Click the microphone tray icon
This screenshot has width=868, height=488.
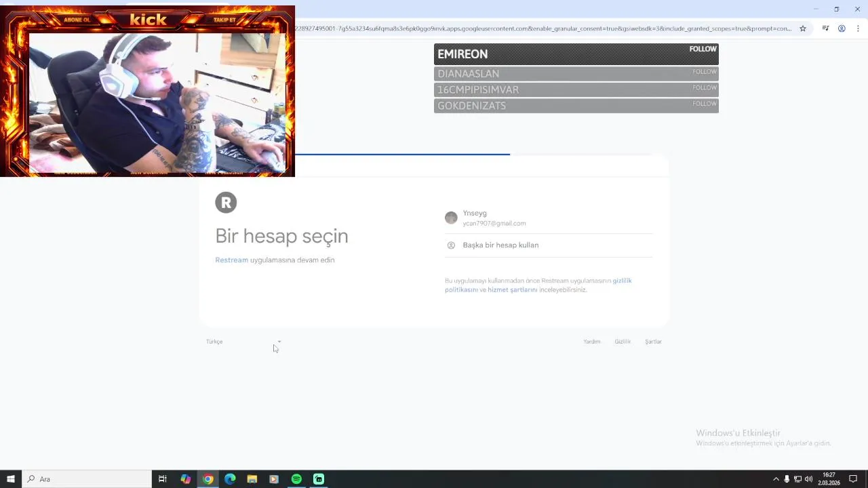point(787,479)
